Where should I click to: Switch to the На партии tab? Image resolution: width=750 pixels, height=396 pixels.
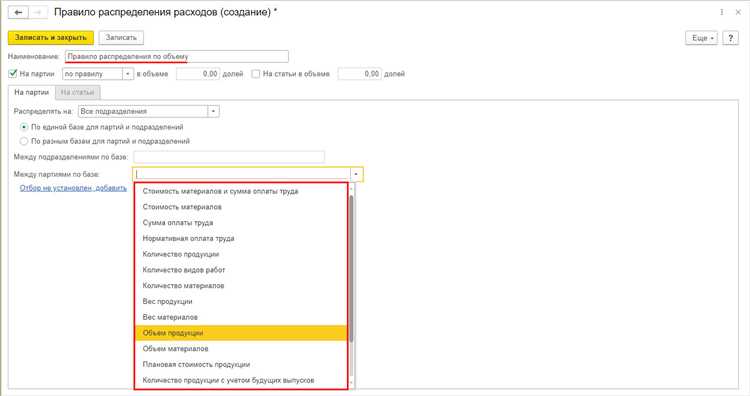[32, 92]
